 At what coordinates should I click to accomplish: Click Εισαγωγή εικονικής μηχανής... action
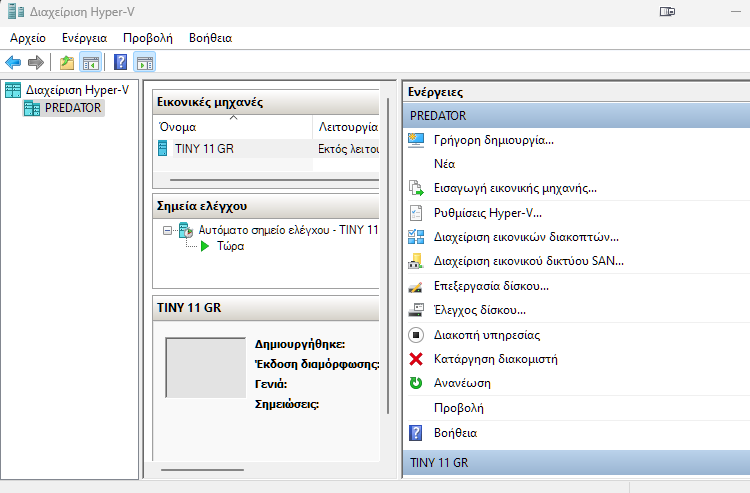click(515, 188)
